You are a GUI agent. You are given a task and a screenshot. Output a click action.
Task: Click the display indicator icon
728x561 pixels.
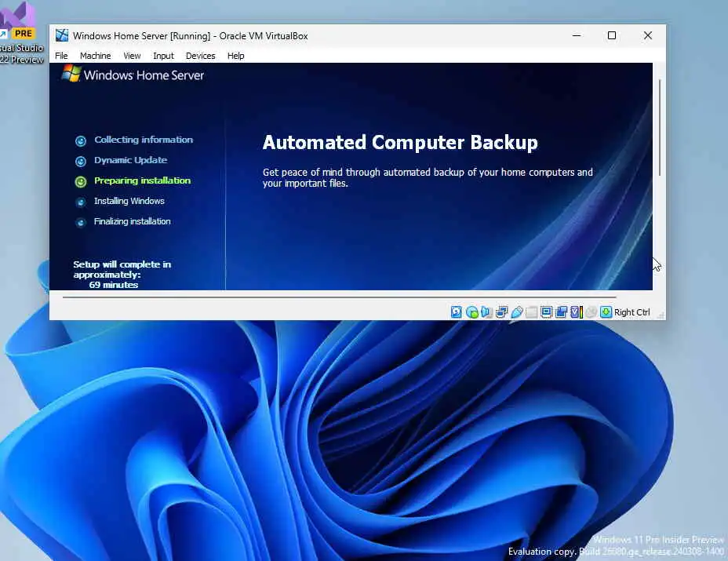click(547, 312)
